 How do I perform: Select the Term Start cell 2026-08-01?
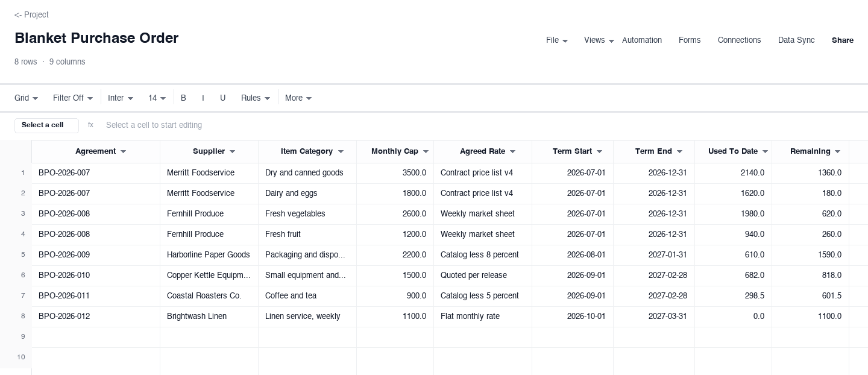pos(573,255)
